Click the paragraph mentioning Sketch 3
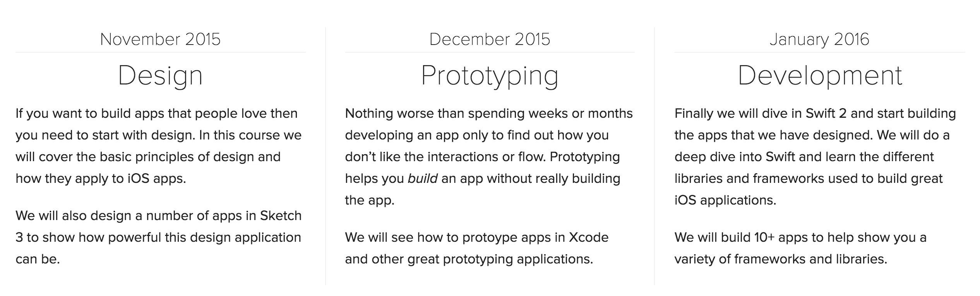 (x=159, y=237)
